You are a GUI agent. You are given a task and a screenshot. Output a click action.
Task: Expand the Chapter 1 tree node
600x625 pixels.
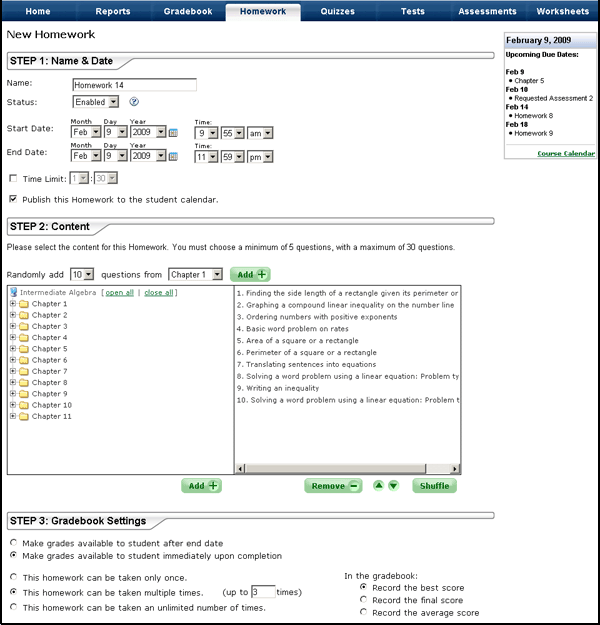click(x=13, y=303)
